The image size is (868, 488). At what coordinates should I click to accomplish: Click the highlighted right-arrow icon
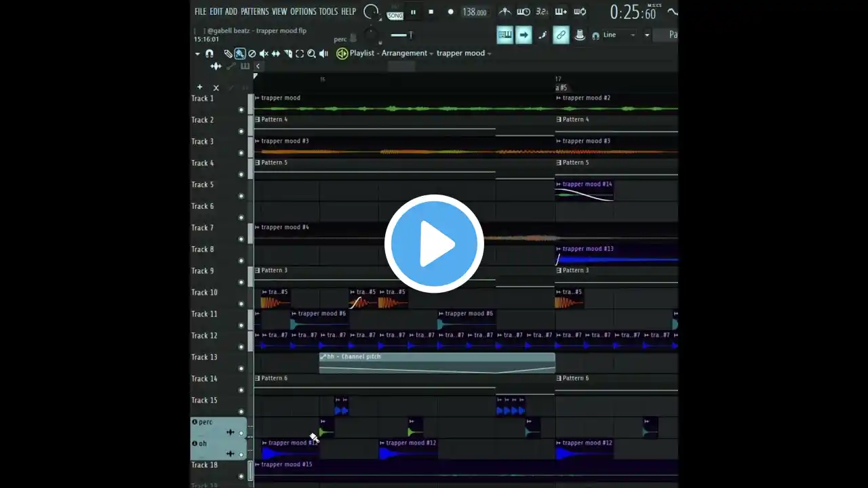[x=524, y=35]
